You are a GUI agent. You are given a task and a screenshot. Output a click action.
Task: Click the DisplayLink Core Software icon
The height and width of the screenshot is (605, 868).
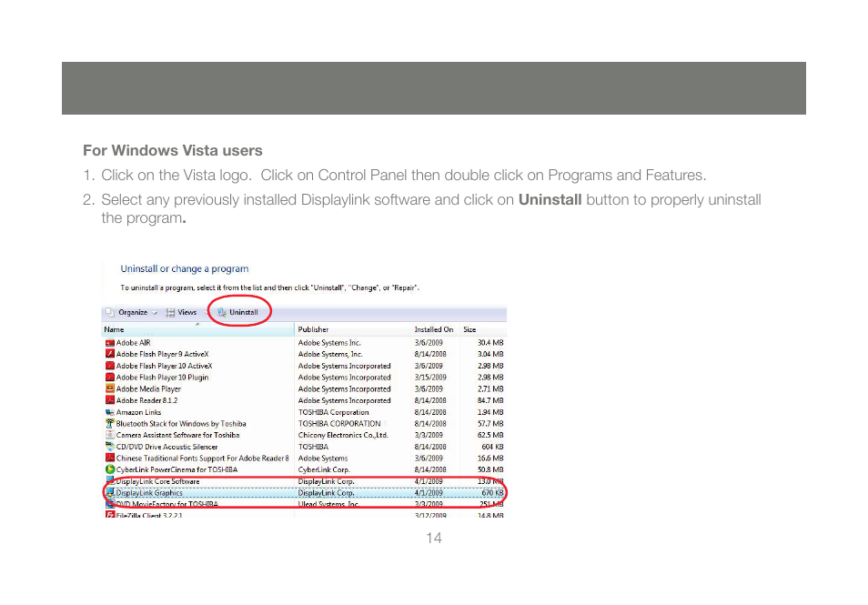109,481
